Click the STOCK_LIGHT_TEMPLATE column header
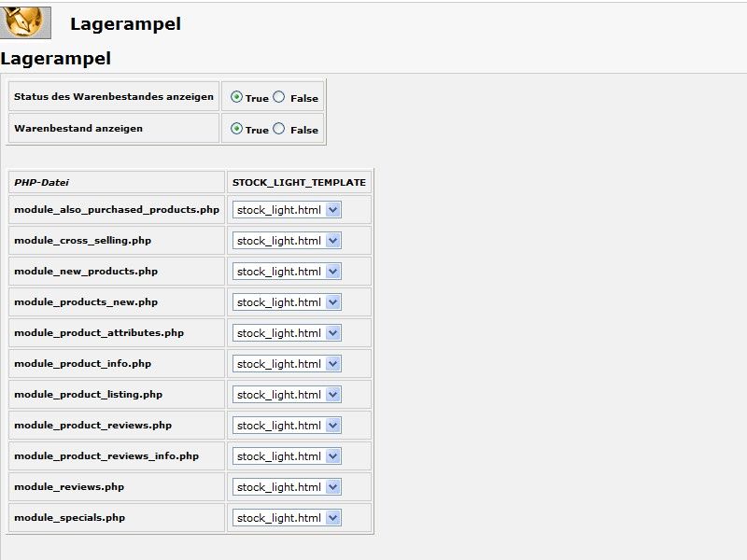 click(299, 182)
